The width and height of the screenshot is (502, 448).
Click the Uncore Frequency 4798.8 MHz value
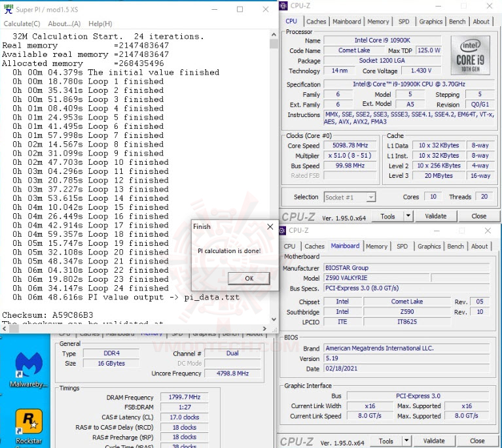point(232,373)
